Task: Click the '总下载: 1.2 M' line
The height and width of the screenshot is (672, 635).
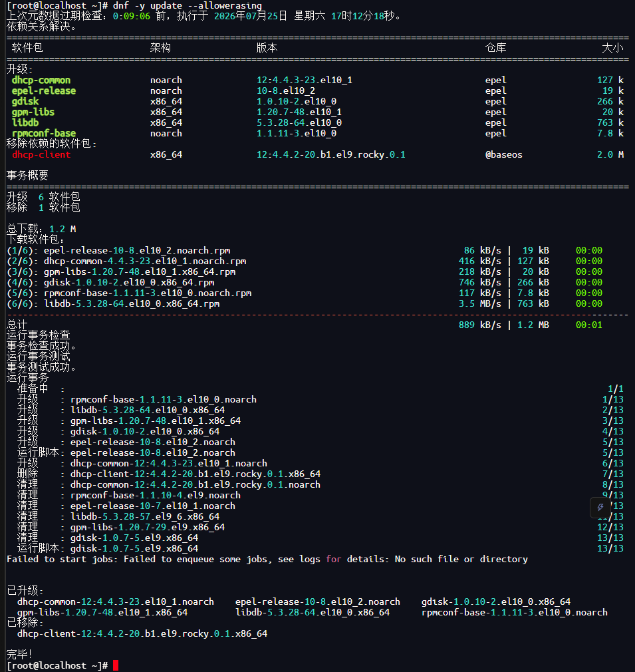Action: click(41, 230)
